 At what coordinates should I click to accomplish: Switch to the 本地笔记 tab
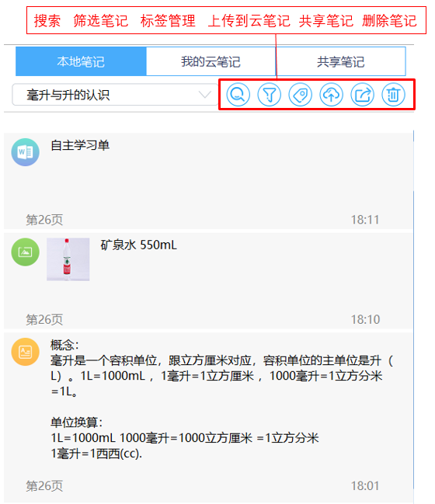click(81, 61)
